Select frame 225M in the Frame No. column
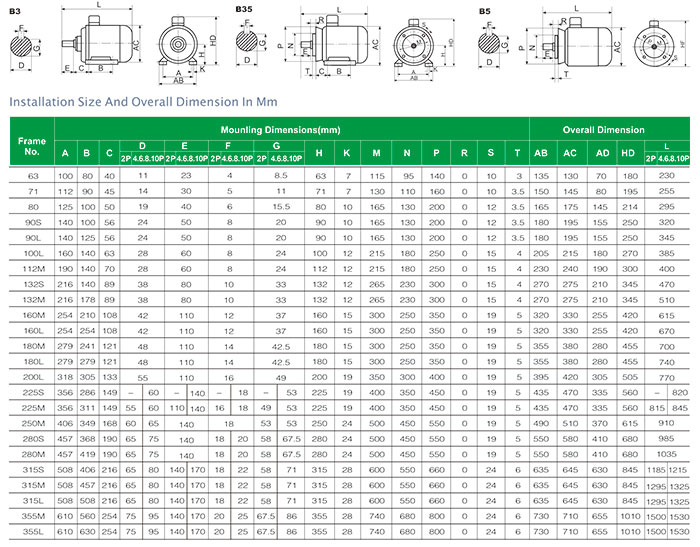 [33, 408]
